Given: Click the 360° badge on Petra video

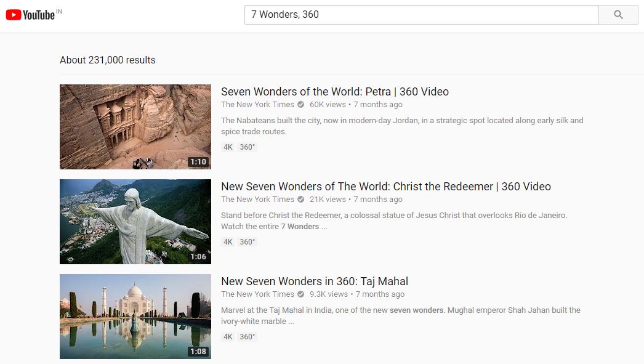Looking at the screenshot, I should [248, 147].
